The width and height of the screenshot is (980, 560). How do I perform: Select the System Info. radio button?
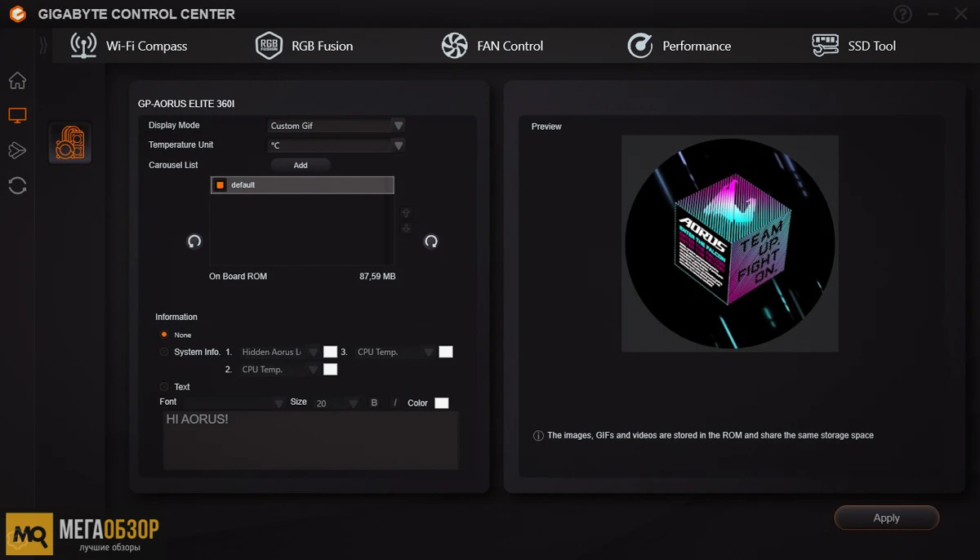tap(164, 352)
